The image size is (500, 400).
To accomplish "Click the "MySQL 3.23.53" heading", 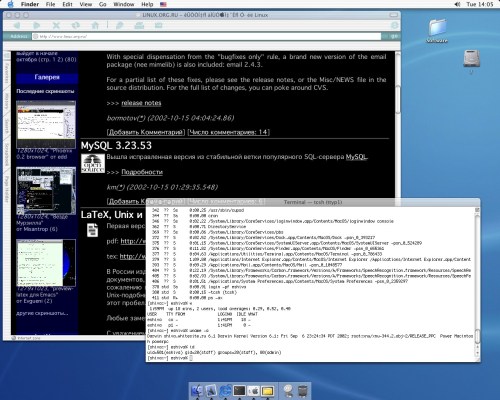I will click(116, 145).
